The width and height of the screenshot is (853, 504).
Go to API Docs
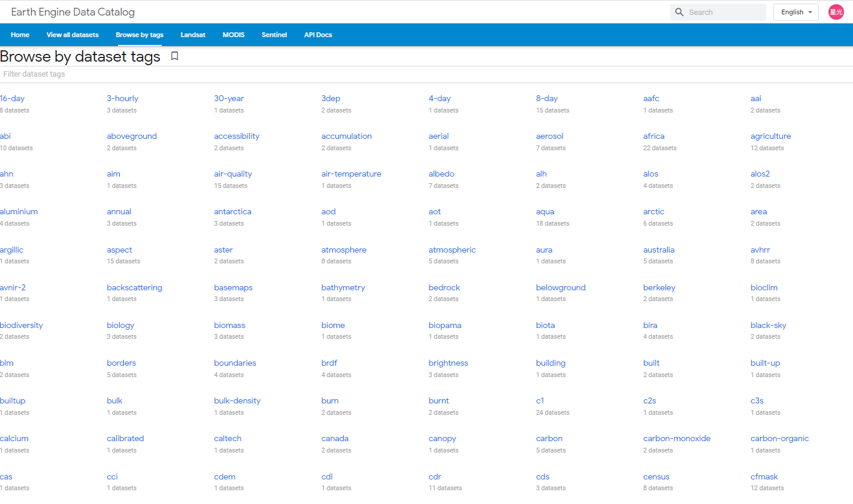click(318, 35)
